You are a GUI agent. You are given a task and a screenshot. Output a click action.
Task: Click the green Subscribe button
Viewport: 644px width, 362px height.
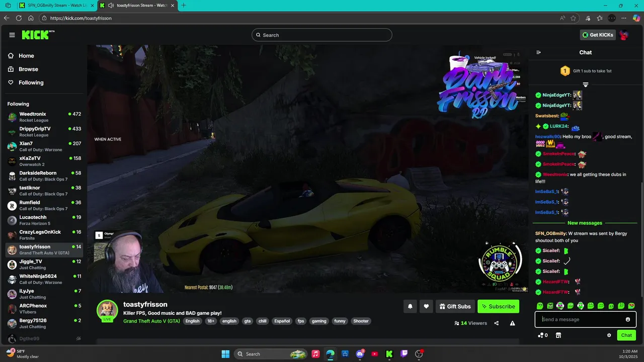click(498, 306)
